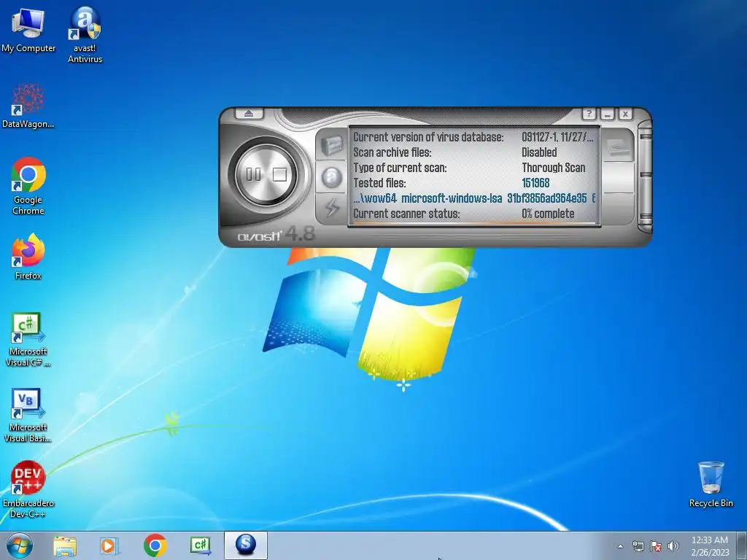
Task: Show hidden system tray icons
Action: pos(620,546)
